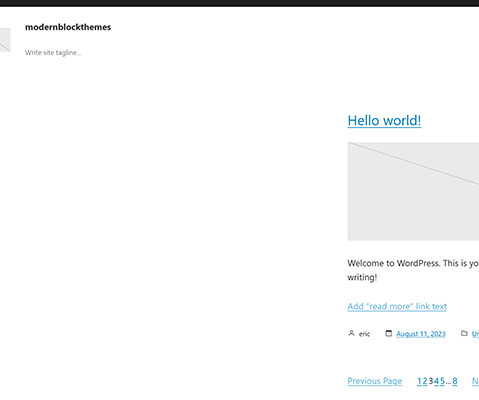Open the Hello world! post title
The image size is (479, 400).
384,120
